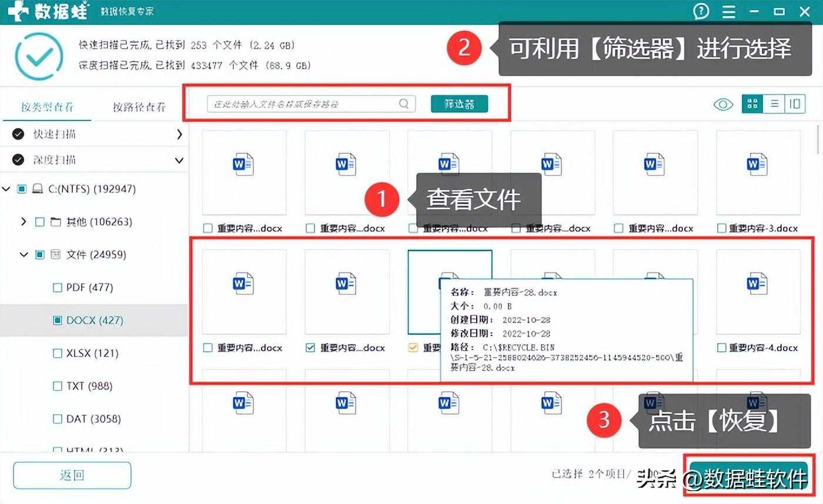The image size is (823, 504).
Task: Click the 重要内容-3.docx file name
Action: click(x=763, y=229)
